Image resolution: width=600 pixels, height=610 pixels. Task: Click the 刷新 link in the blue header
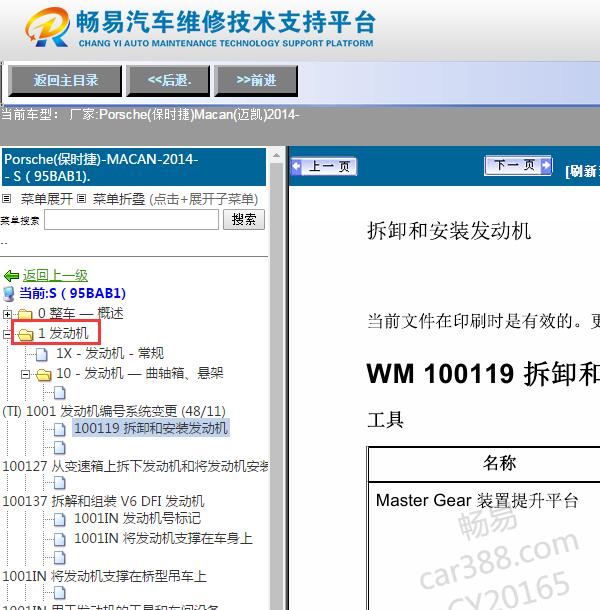tap(582, 171)
